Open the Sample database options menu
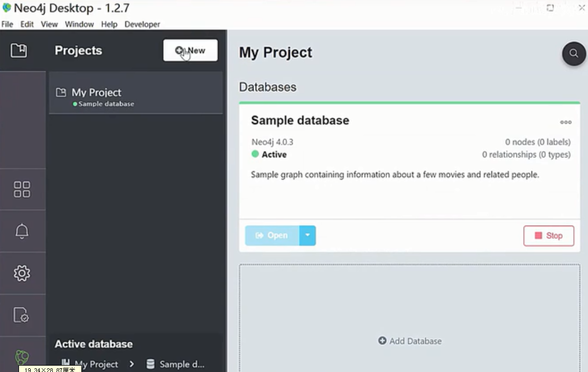Screen dimensions: 588x372 [565, 122]
